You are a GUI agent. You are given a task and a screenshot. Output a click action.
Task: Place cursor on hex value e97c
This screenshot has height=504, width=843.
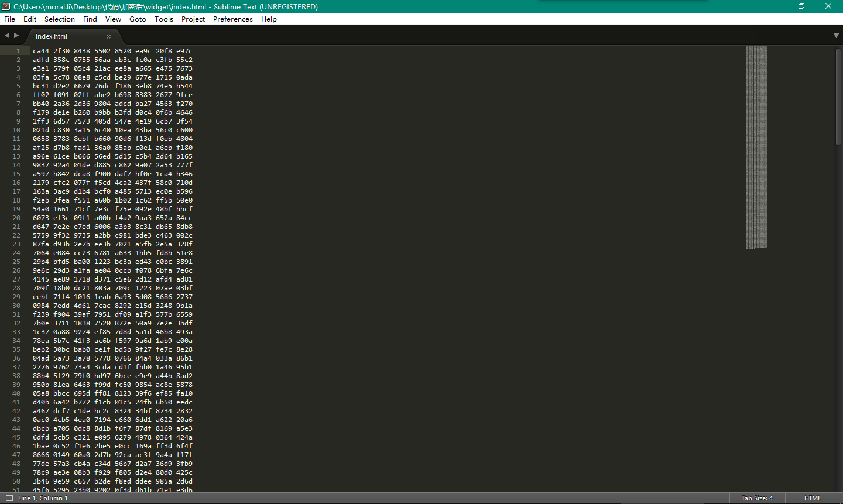click(184, 51)
